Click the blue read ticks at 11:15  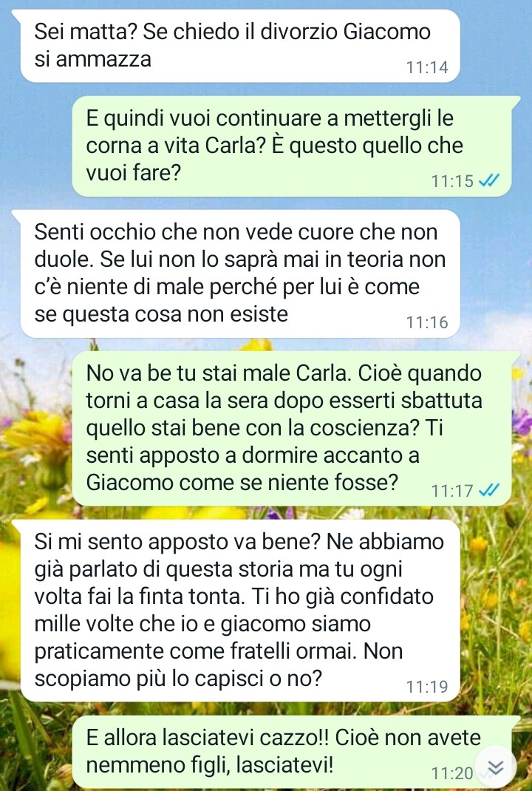pos(488,180)
